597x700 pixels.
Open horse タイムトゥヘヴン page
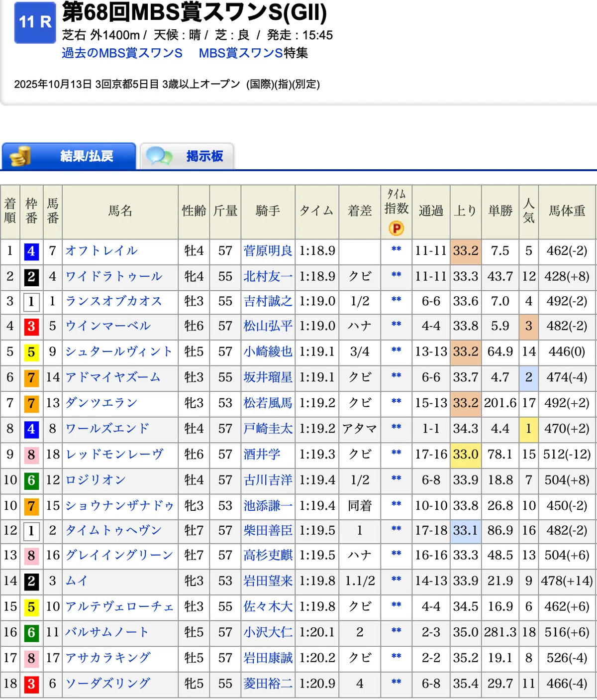(x=113, y=531)
